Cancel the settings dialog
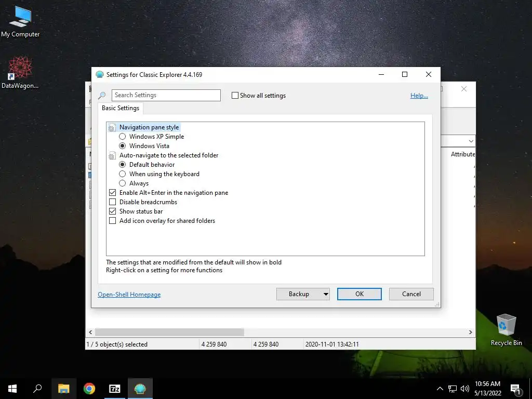 [411, 294]
